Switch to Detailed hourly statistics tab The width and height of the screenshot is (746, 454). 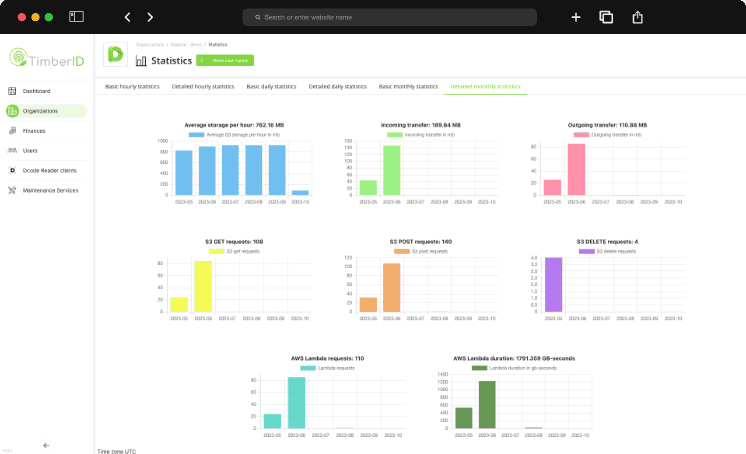203,87
